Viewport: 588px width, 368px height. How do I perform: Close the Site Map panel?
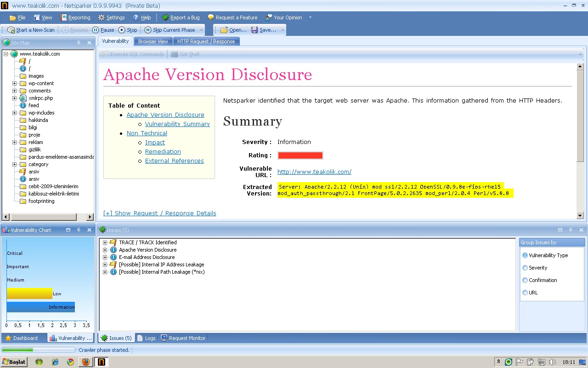pyautogui.click(x=90, y=42)
